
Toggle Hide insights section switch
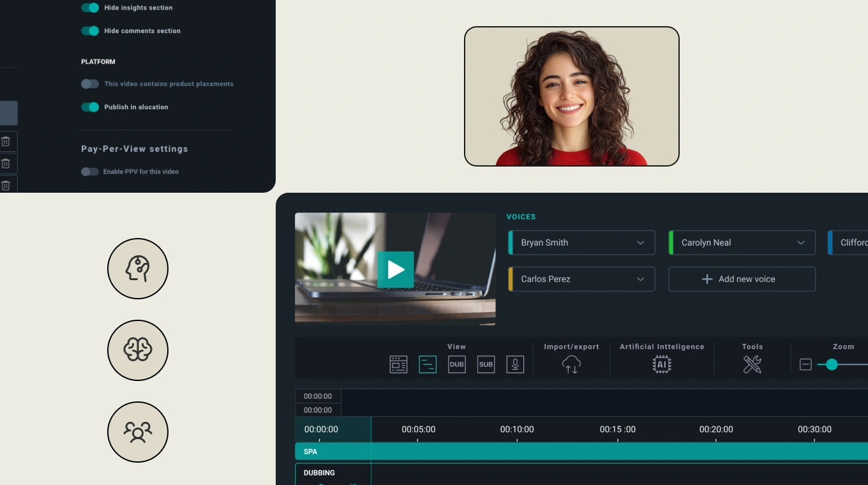(x=90, y=8)
